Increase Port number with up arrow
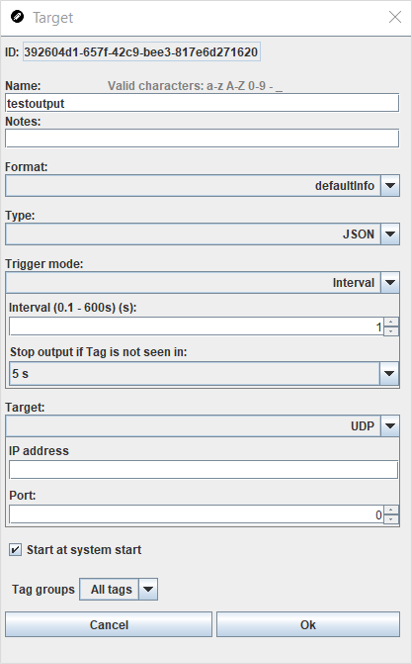The width and height of the screenshot is (412, 664). (391, 510)
